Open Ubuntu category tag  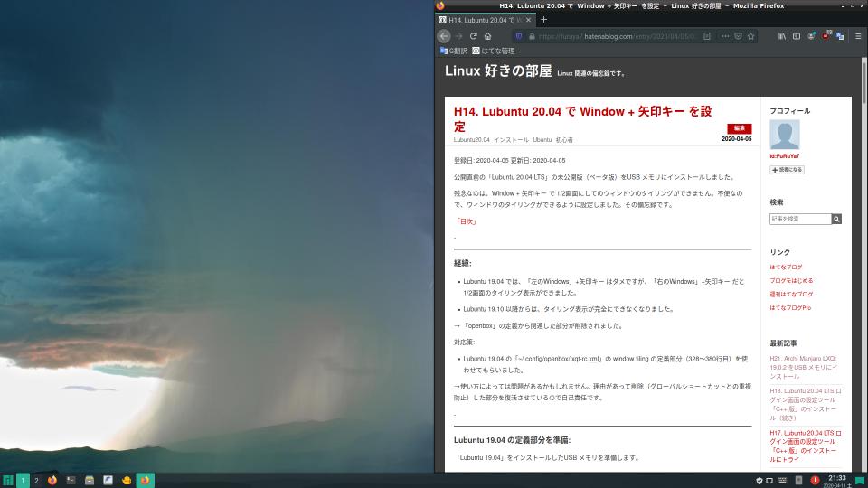click(542, 140)
